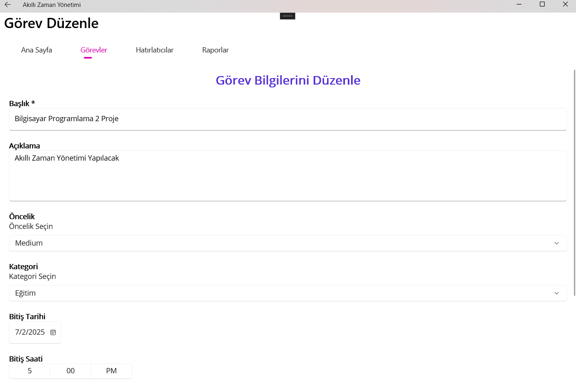This screenshot has height=392, width=576.
Task: Click the back arrow to return
Action: point(9,4)
